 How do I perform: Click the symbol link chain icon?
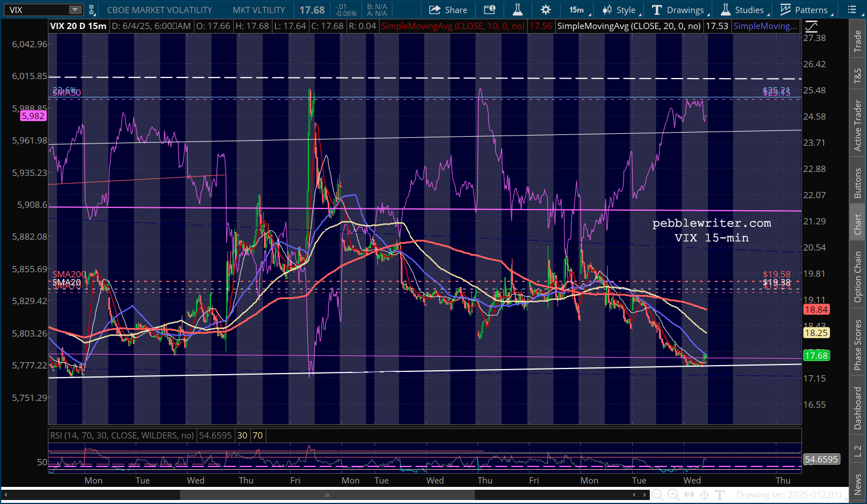pyautogui.click(x=92, y=10)
